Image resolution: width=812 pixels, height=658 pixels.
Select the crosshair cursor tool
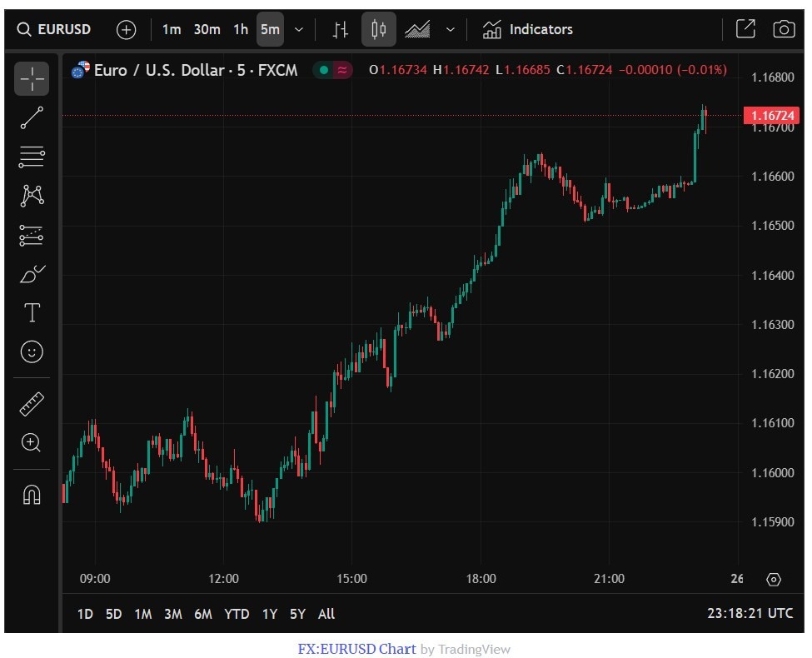tap(32, 79)
